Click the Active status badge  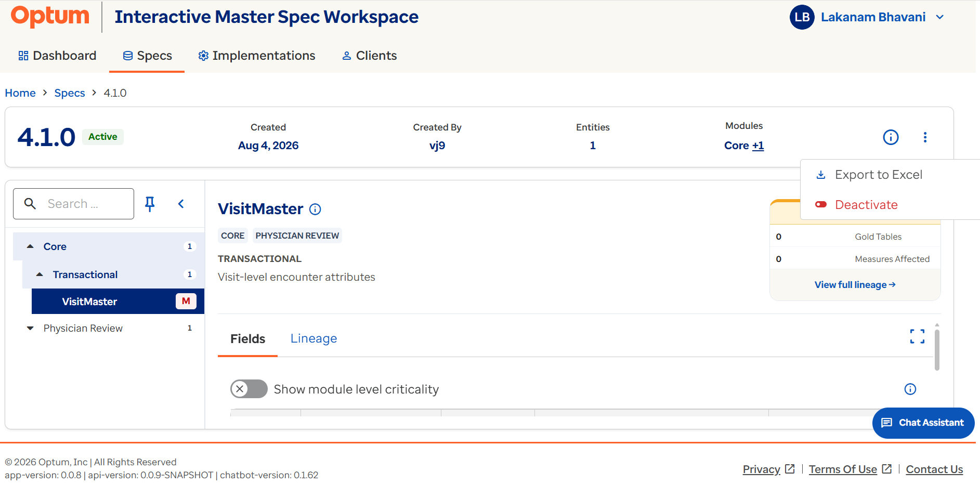[x=103, y=137]
